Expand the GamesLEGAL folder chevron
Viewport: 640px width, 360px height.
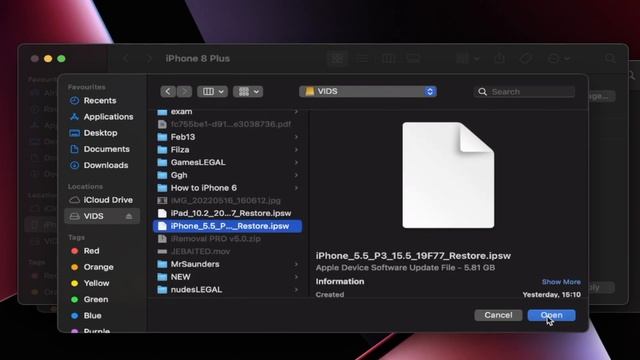click(296, 162)
